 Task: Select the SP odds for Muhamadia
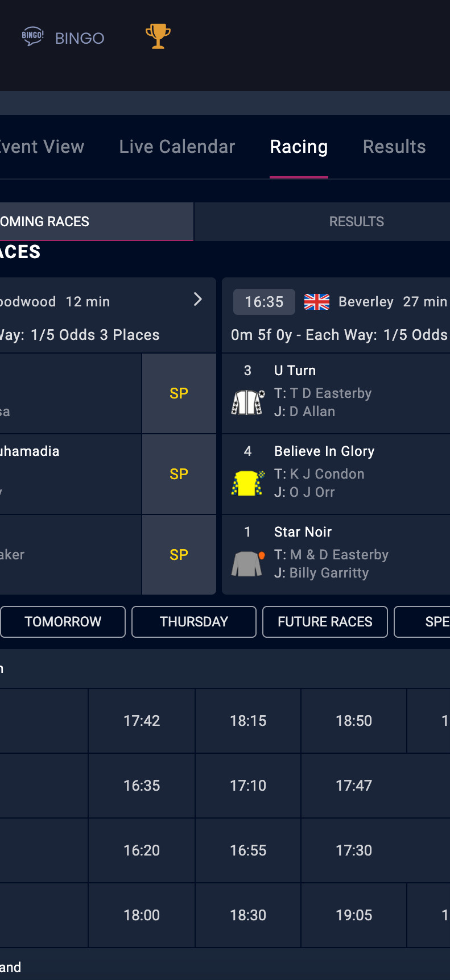pyautogui.click(x=179, y=474)
